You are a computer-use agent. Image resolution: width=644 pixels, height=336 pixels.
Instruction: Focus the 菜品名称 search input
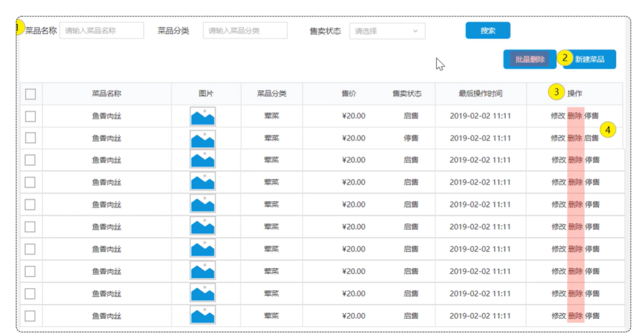tap(101, 30)
